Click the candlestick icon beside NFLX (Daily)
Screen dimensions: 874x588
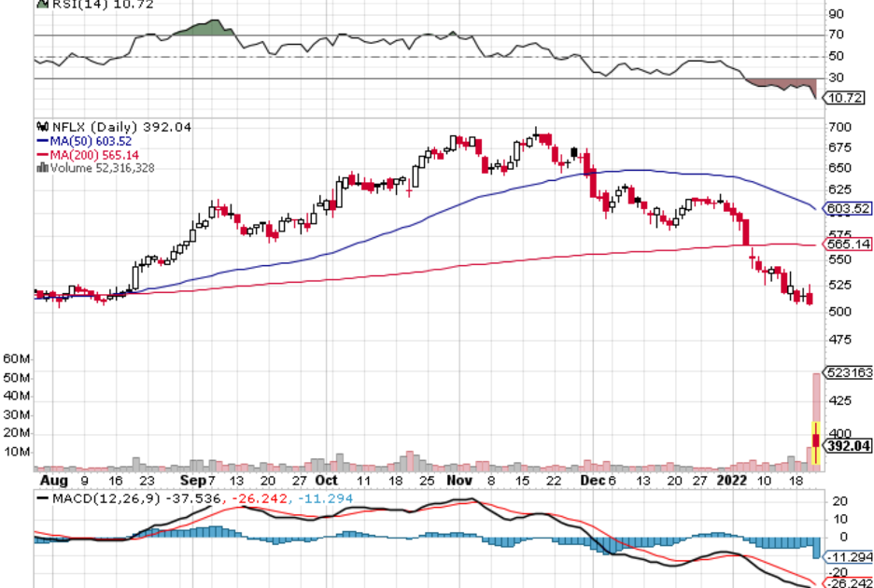click(x=40, y=127)
